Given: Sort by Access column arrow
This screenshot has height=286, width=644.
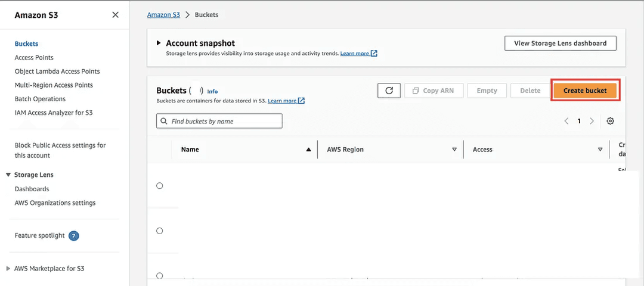Looking at the screenshot, I should [x=600, y=150].
